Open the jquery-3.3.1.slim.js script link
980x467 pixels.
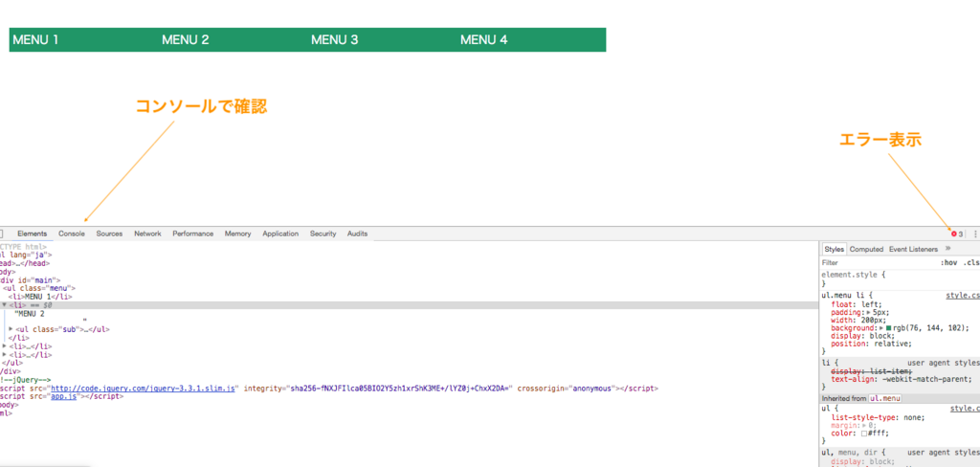[x=144, y=389]
